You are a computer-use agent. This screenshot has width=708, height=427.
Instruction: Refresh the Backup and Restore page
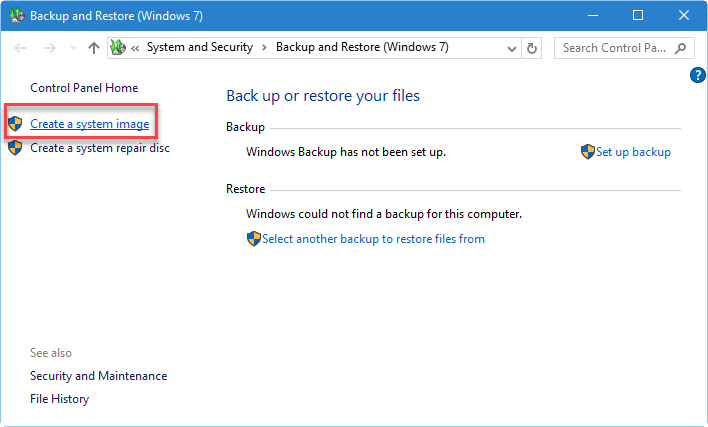(x=532, y=48)
